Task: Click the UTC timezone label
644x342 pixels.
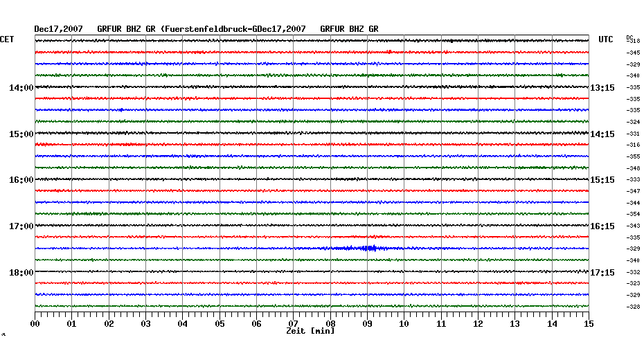Action: coord(606,39)
